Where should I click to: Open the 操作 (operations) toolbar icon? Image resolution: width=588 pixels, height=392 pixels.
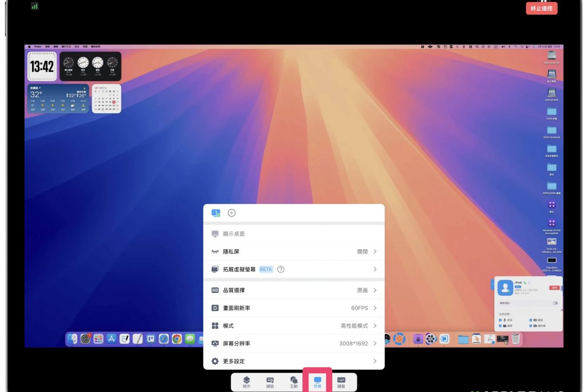pos(246,381)
